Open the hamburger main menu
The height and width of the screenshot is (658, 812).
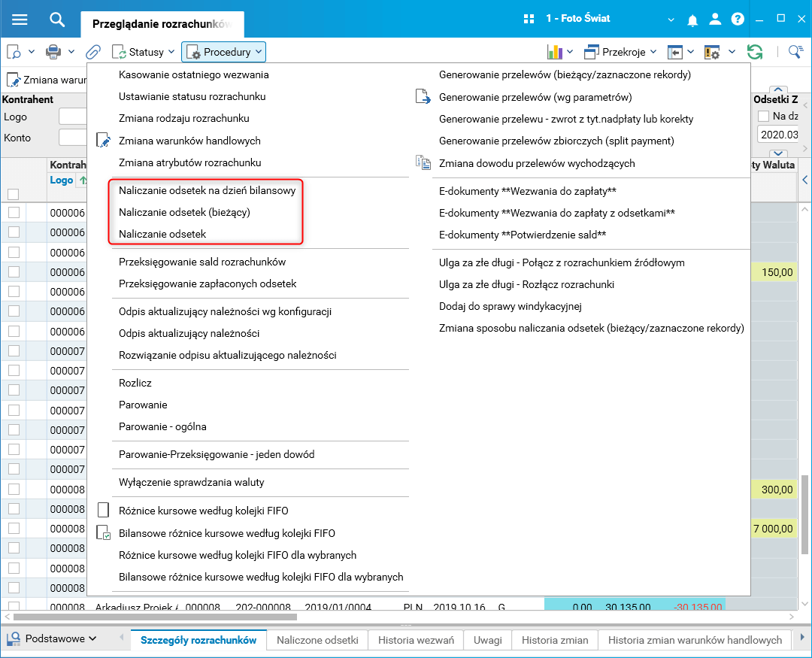(20, 20)
